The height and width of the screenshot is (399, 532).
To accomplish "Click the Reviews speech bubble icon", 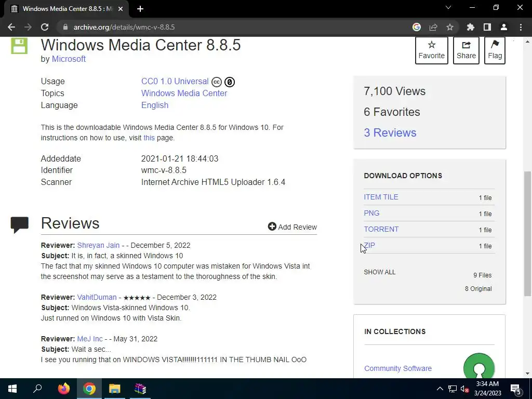I will 19,224.
